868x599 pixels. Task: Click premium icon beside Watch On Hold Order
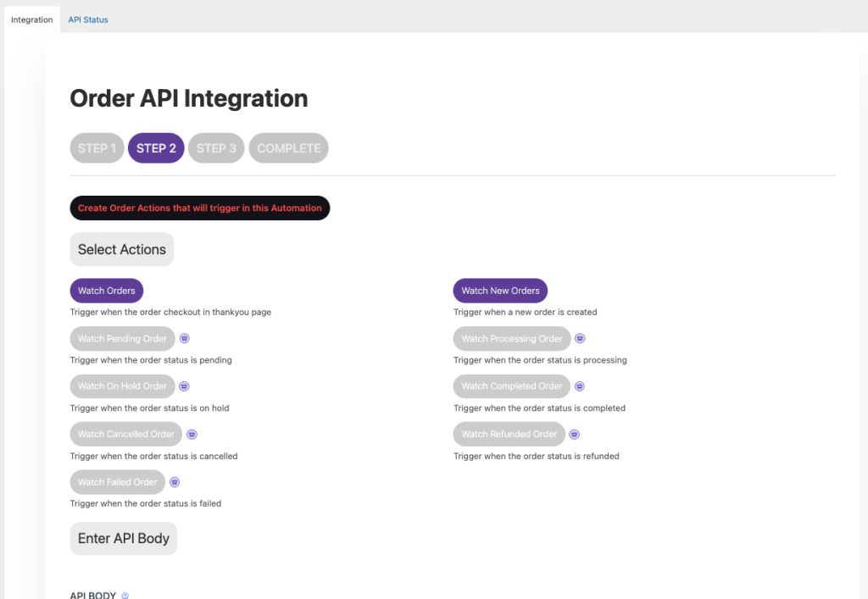(184, 386)
